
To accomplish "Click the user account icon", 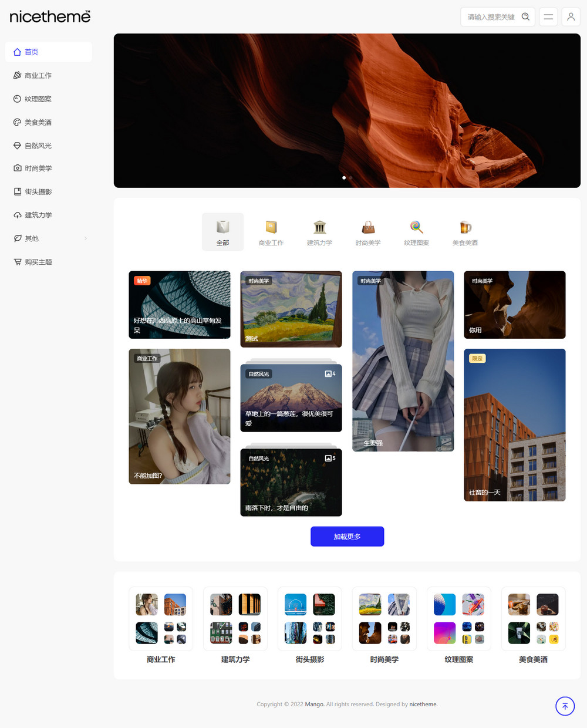I will (571, 17).
